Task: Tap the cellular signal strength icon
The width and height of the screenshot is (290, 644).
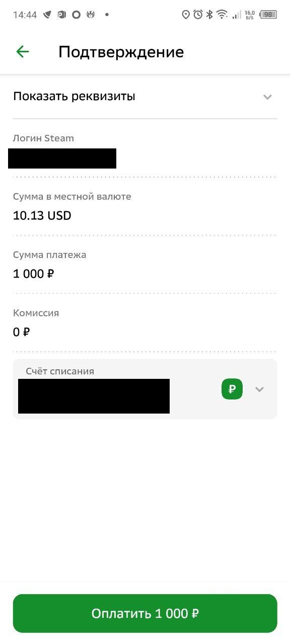Action: click(x=236, y=14)
